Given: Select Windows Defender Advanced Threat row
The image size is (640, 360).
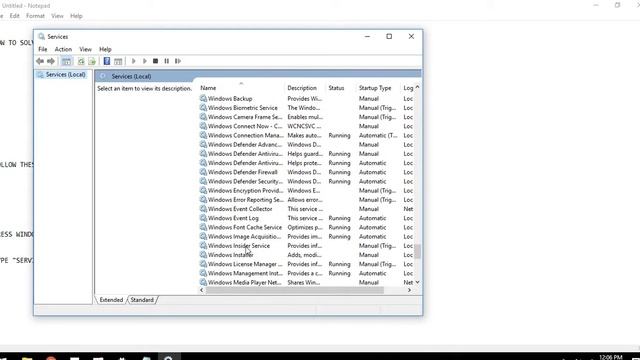Looking at the screenshot, I should point(306,144).
